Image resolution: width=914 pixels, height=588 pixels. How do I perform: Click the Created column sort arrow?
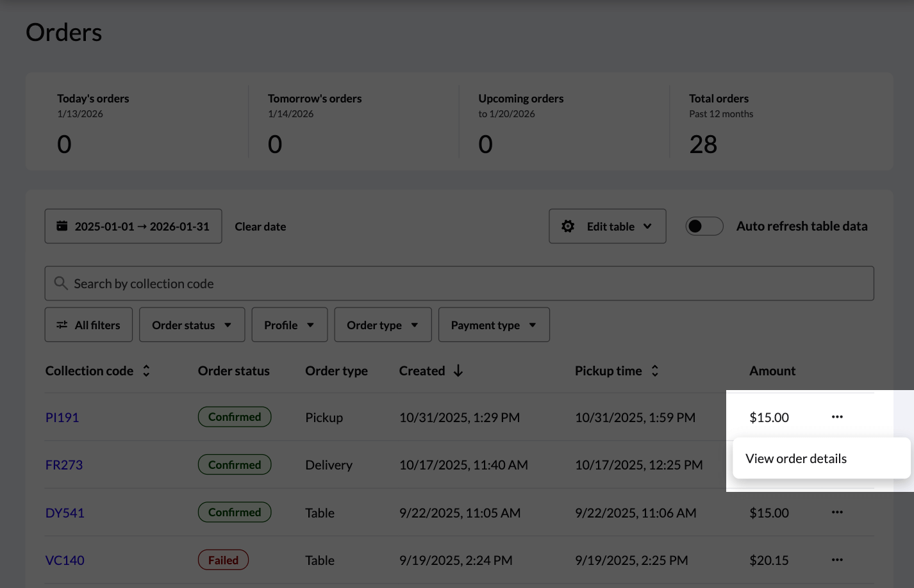(x=458, y=371)
